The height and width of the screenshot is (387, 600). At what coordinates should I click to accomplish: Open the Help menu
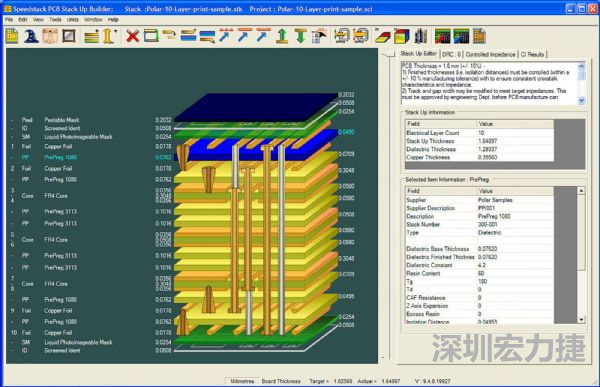point(113,20)
